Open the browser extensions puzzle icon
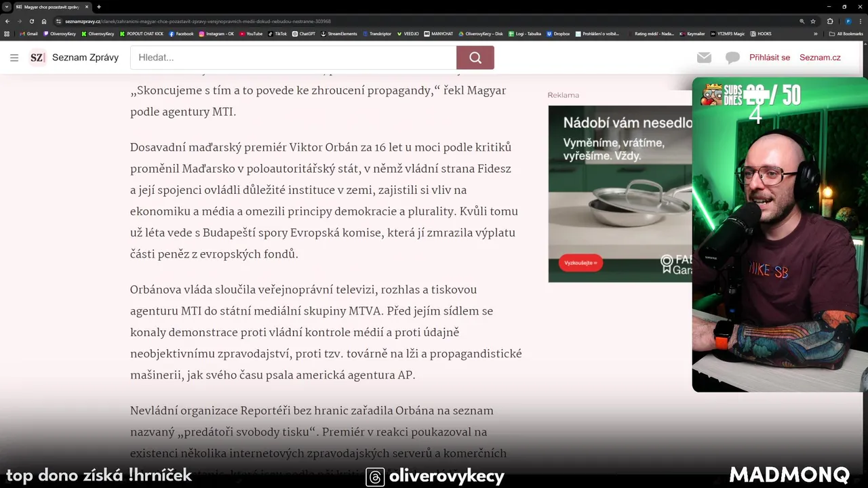Image resolution: width=868 pixels, height=488 pixels. click(x=830, y=21)
